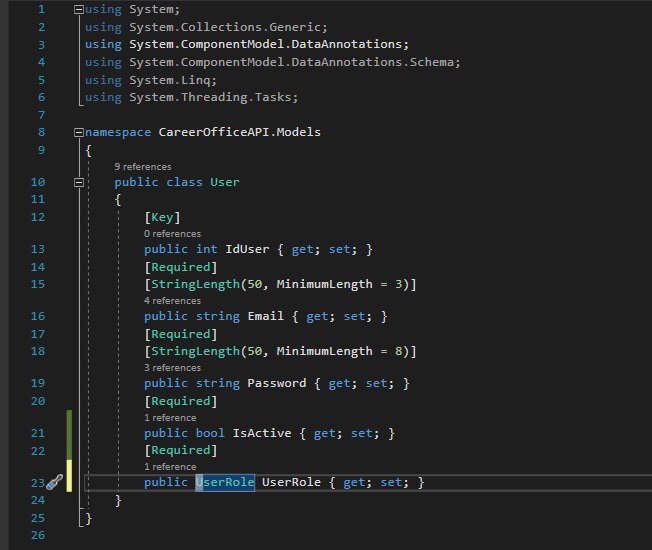Click the class keyword on line 10
The width and height of the screenshot is (652, 550).
coord(184,182)
